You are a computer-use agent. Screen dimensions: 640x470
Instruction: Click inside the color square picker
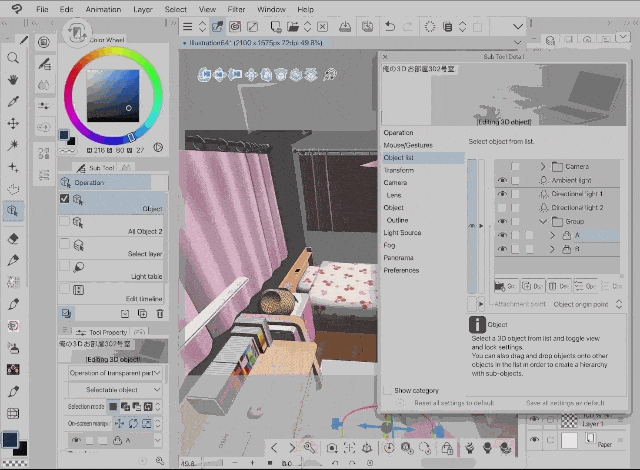pyautogui.click(x=113, y=96)
